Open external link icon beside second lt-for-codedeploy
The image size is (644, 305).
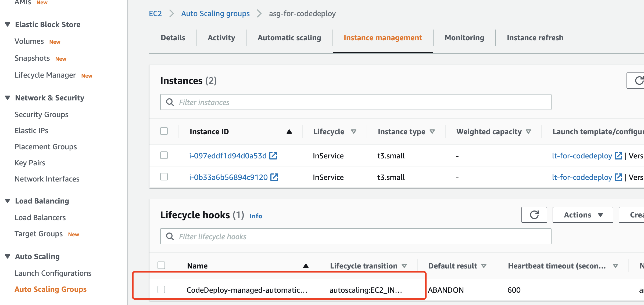(x=618, y=177)
